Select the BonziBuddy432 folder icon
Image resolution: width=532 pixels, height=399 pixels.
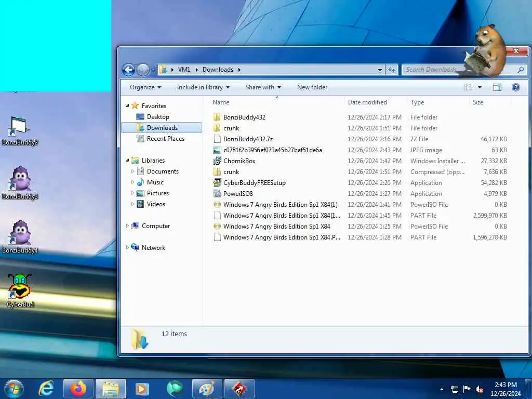pyautogui.click(x=217, y=117)
